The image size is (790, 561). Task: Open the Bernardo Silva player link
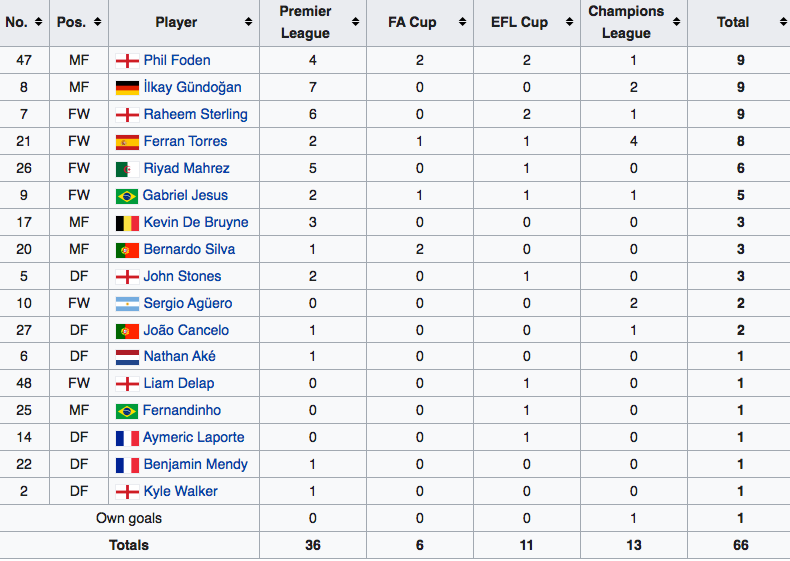pos(189,249)
